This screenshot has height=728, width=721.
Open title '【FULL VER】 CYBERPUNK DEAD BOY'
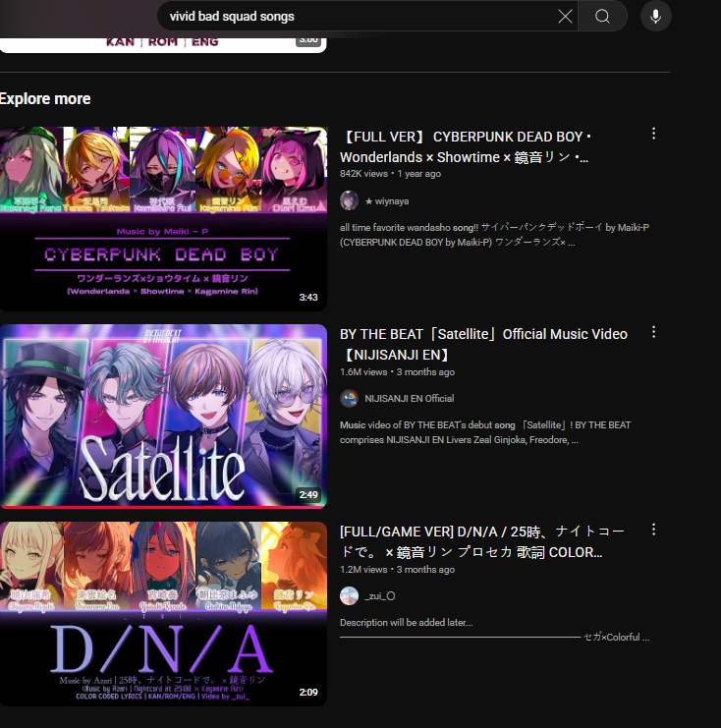(x=466, y=146)
